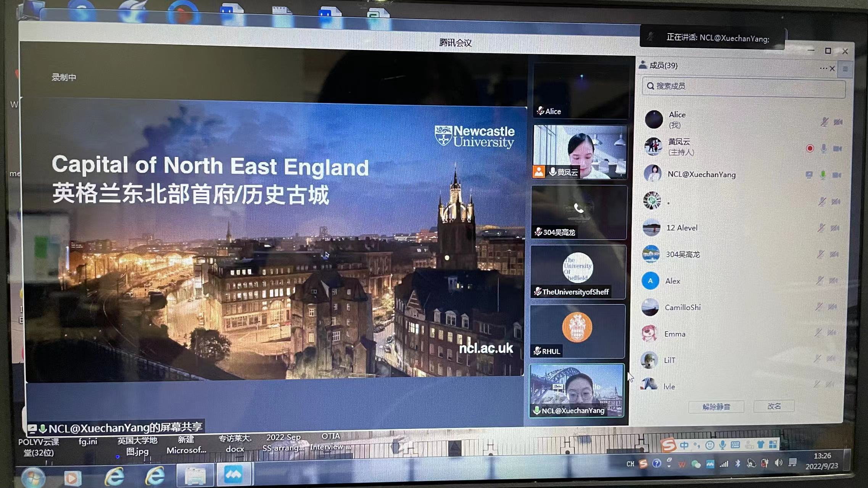Click 黄凤云's camera icon in members list
Viewport: 868px width, 488px height.
click(837, 148)
